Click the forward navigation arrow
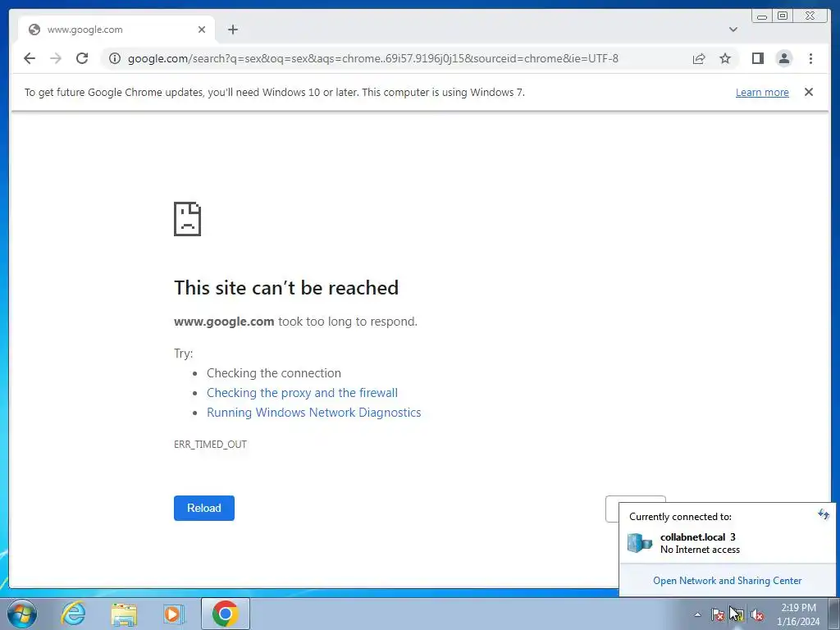Viewport: 840px width, 630px height. tap(56, 58)
